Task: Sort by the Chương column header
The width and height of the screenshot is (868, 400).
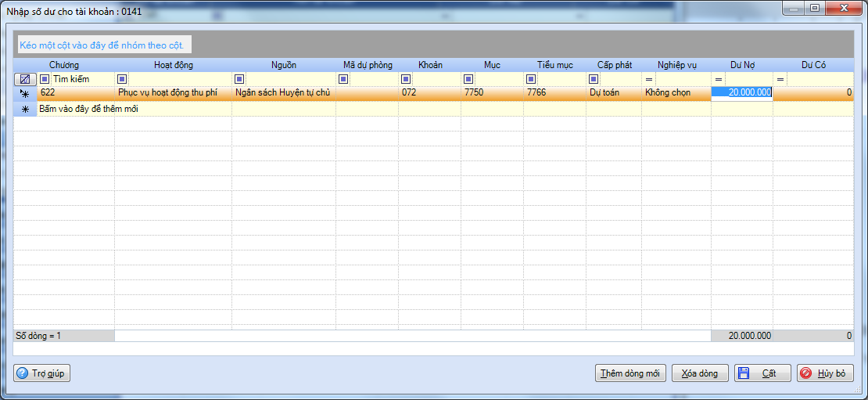Action: [64, 66]
